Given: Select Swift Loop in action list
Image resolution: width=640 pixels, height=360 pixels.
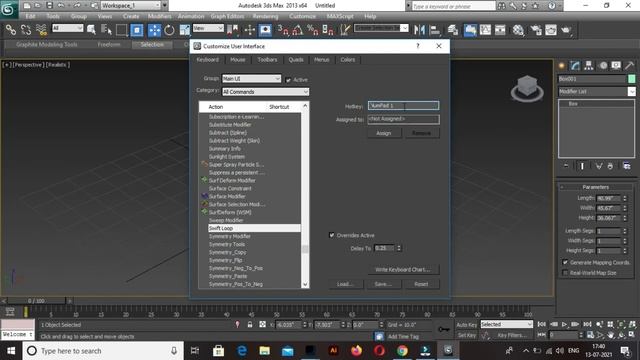Looking at the screenshot, I should click(253, 228).
